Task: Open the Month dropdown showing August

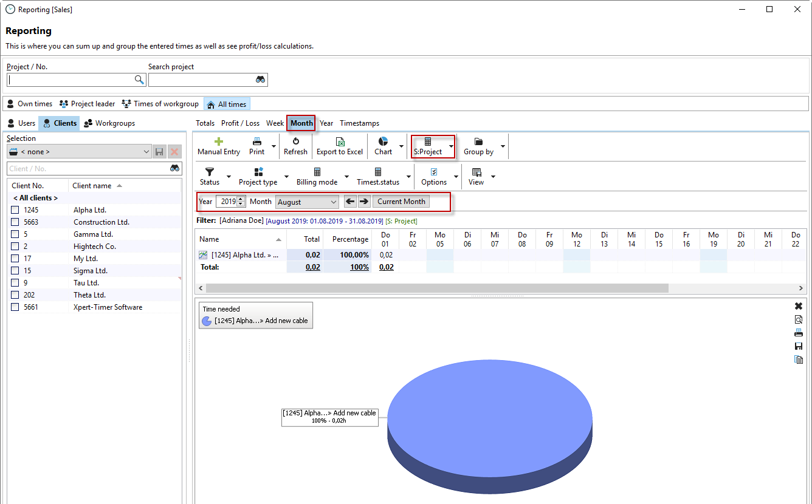Action: 307,202
